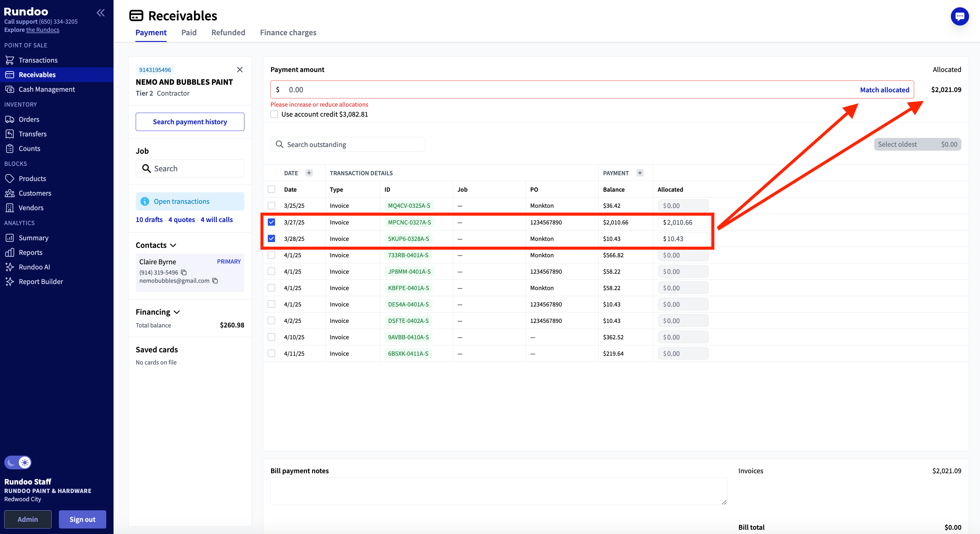Click the Transactions cart icon
This screenshot has height=534, width=980.
(x=9, y=60)
